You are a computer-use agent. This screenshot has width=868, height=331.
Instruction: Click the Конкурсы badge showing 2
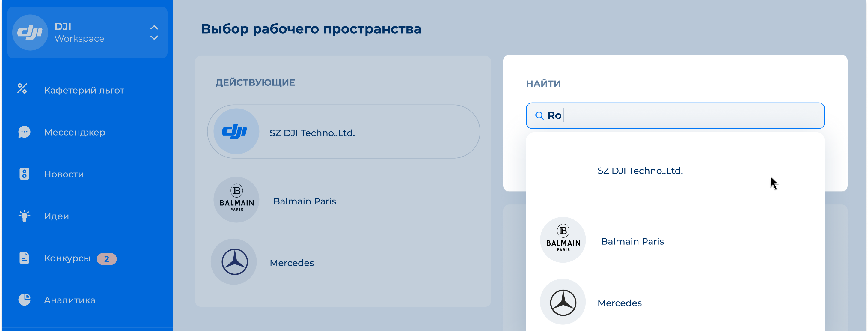106,259
